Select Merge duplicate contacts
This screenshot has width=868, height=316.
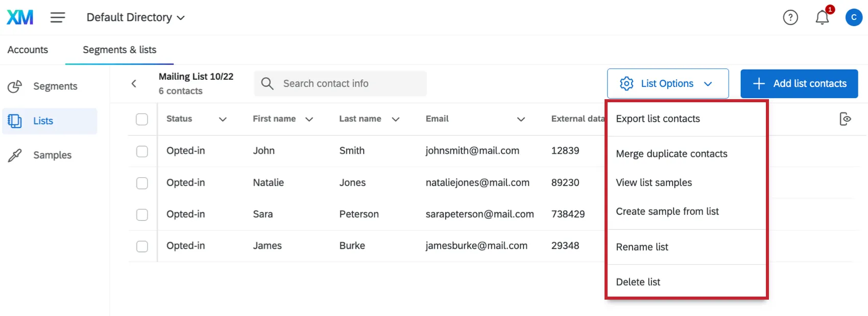[x=671, y=154]
